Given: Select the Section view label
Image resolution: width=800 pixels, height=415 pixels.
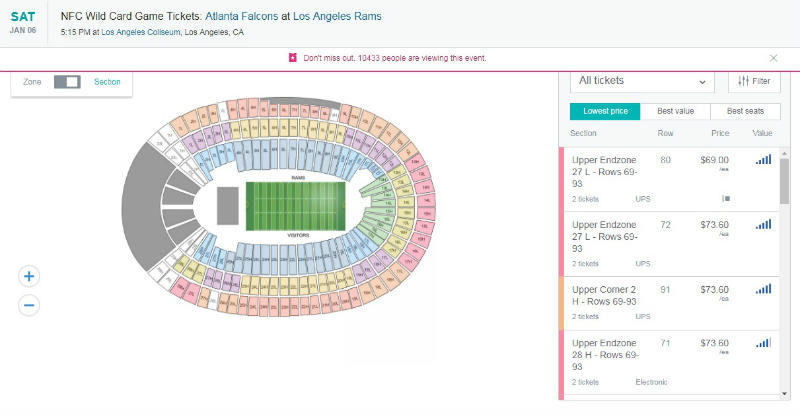Looking at the screenshot, I should pos(107,82).
